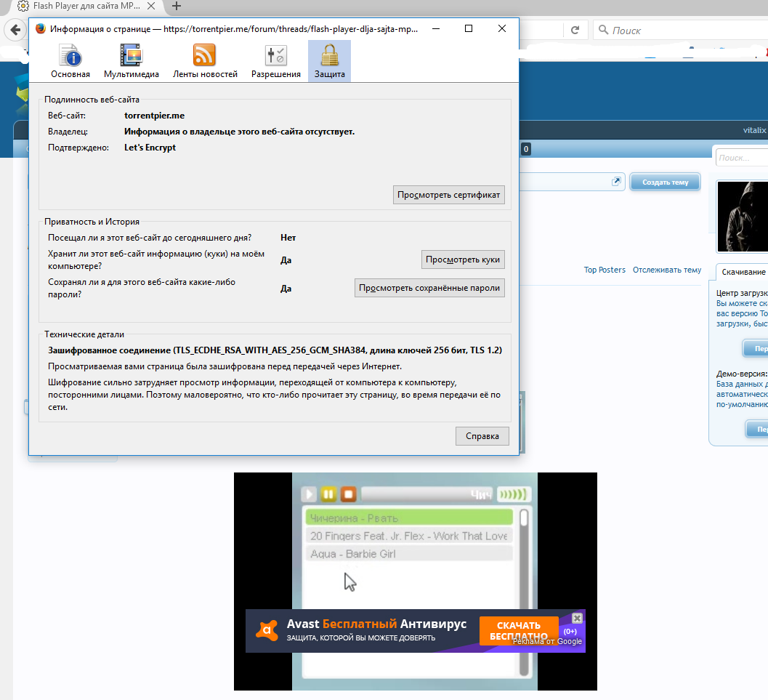768x700 pixels.
Task: Click the Защита padlock icon
Action: [x=329, y=55]
